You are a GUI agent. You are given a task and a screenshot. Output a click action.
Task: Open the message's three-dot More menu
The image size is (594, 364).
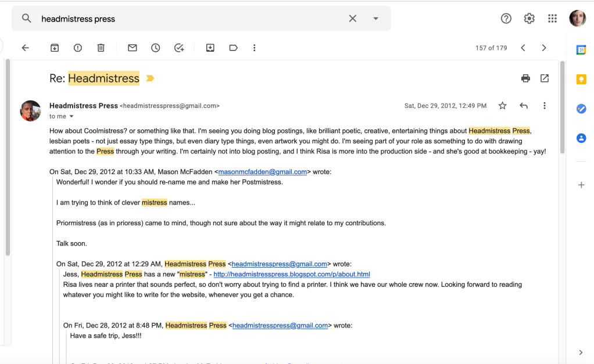[x=545, y=106]
